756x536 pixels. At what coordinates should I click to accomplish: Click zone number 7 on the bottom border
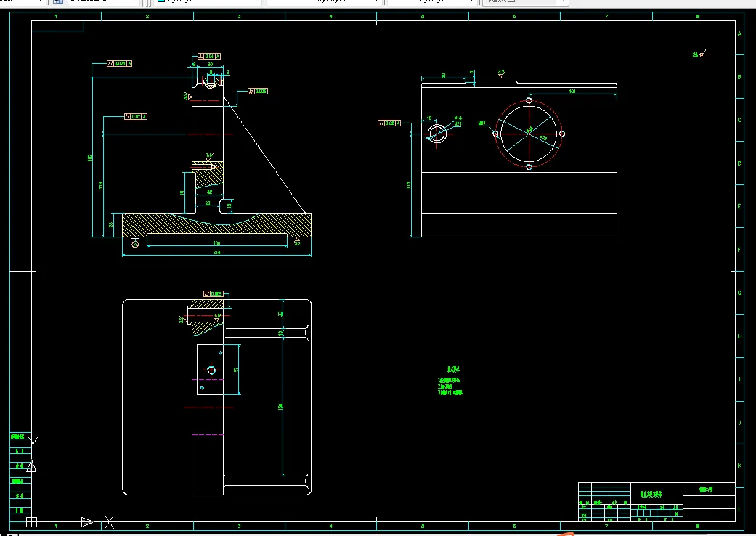pyautogui.click(x=606, y=526)
